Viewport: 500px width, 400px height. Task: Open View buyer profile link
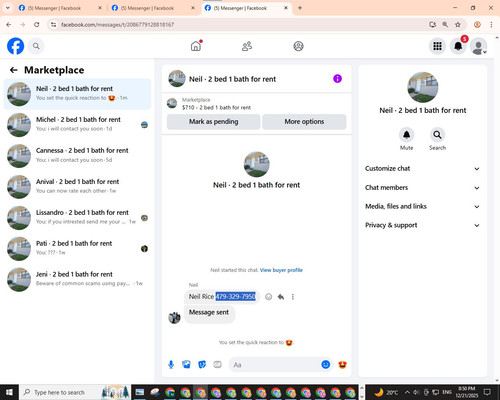[281, 270]
